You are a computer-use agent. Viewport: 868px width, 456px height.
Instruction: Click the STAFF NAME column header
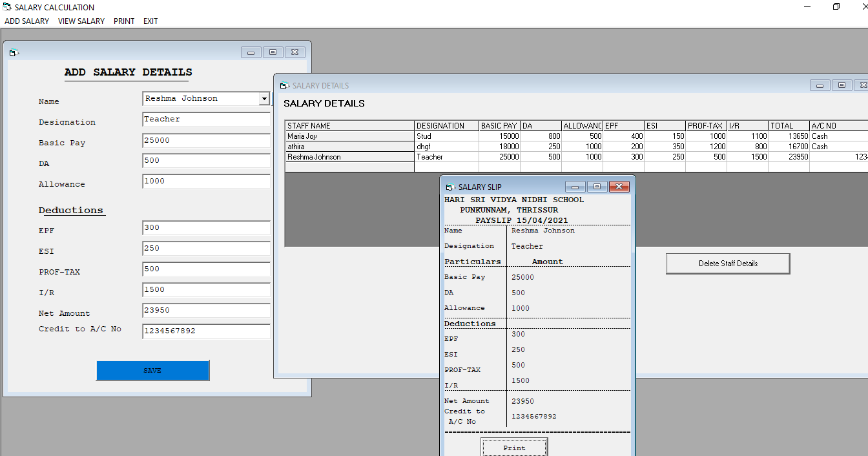tap(349, 126)
